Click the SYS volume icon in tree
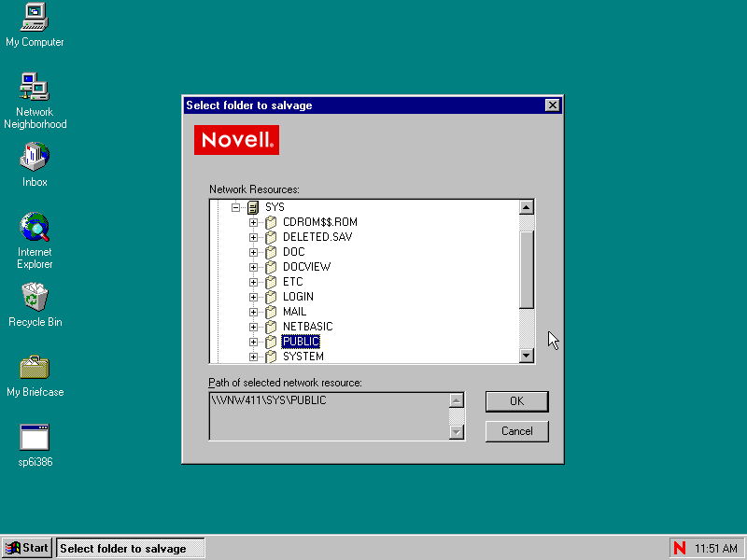747x560 pixels. 253,207
